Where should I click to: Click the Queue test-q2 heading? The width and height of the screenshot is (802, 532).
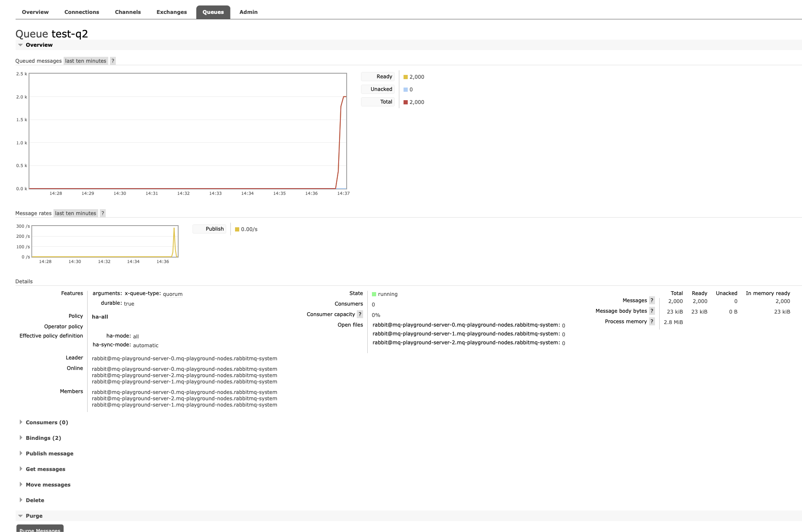click(x=51, y=34)
